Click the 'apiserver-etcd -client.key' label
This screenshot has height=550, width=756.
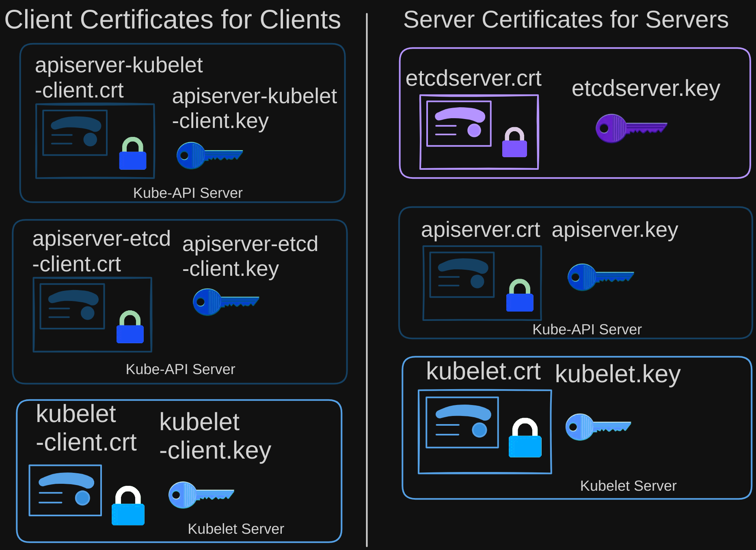(250, 257)
